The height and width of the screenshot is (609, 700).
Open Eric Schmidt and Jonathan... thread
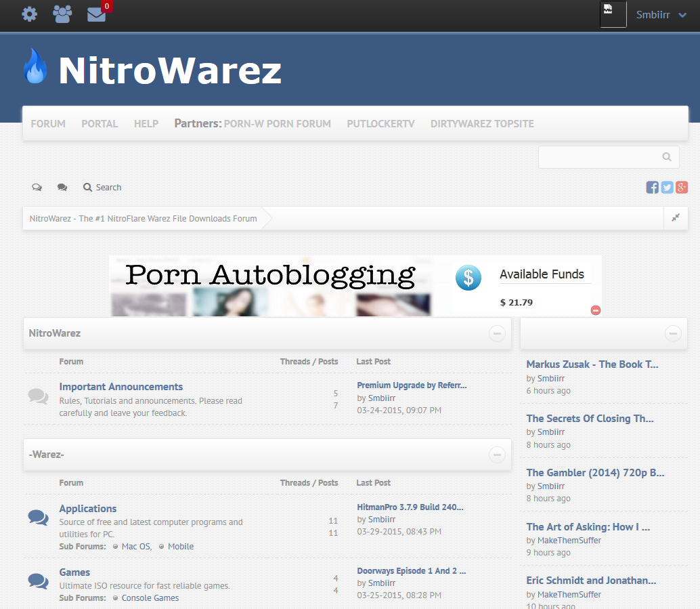tap(591, 581)
